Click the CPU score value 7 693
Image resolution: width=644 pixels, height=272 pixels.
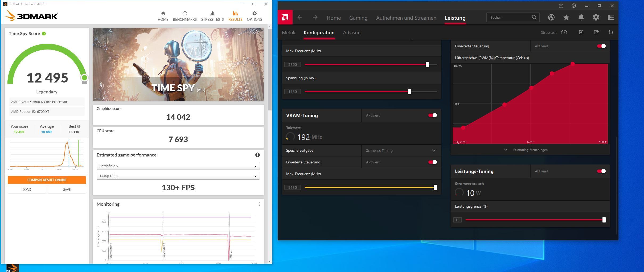pyautogui.click(x=178, y=139)
